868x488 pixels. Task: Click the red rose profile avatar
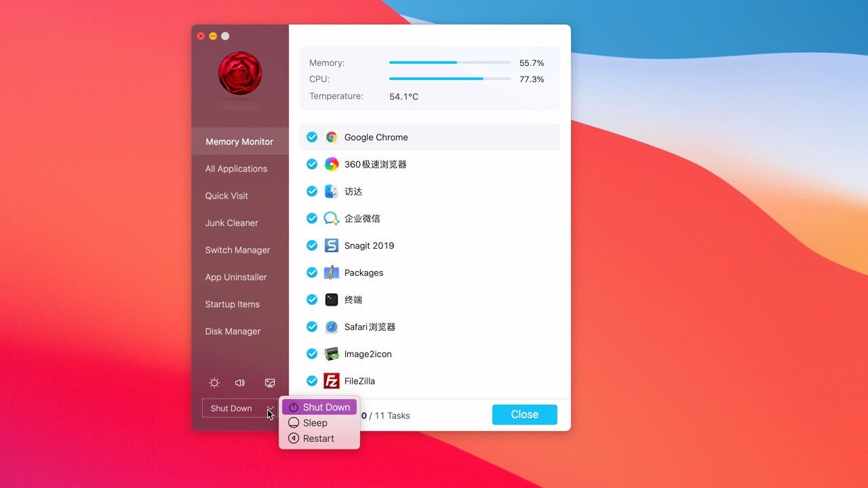pos(240,73)
